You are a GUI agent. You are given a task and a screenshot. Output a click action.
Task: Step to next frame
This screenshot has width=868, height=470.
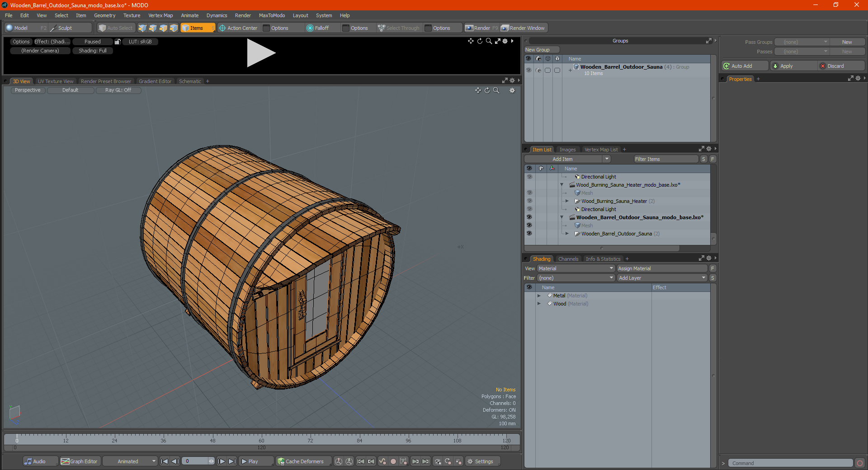pos(221,461)
